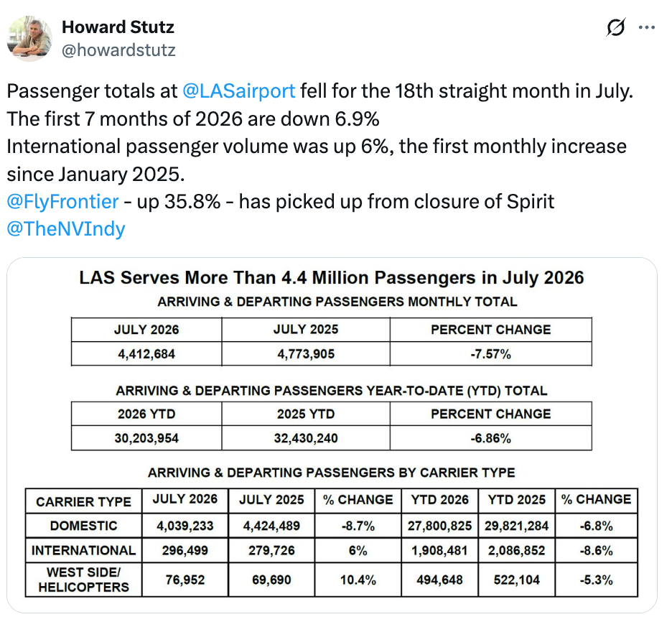The width and height of the screenshot is (672, 622).
Task: Click the image headline about 4.4 million passengers
Action: tap(332, 277)
